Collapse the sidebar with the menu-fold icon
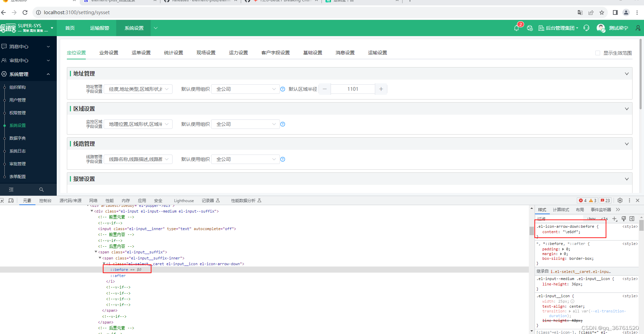 click(11, 190)
